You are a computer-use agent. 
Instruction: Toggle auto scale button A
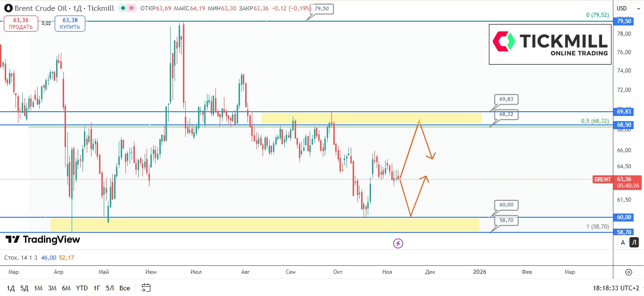623,243
